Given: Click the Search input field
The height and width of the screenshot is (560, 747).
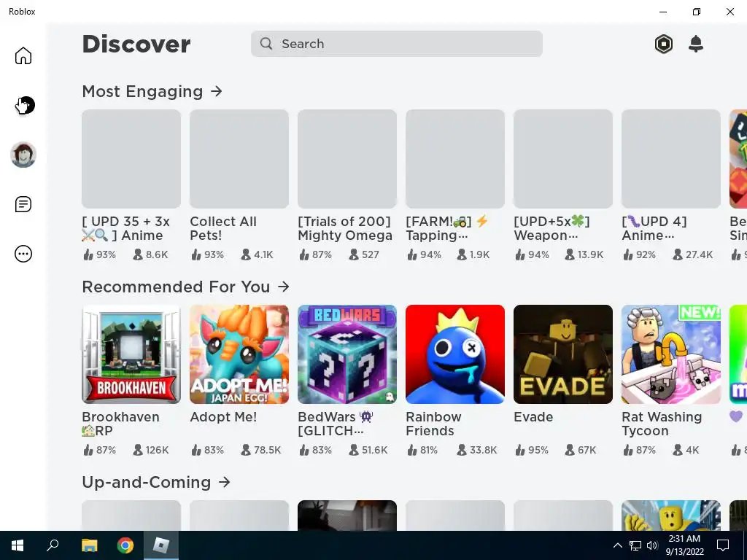Looking at the screenshot, I should 396,44.
